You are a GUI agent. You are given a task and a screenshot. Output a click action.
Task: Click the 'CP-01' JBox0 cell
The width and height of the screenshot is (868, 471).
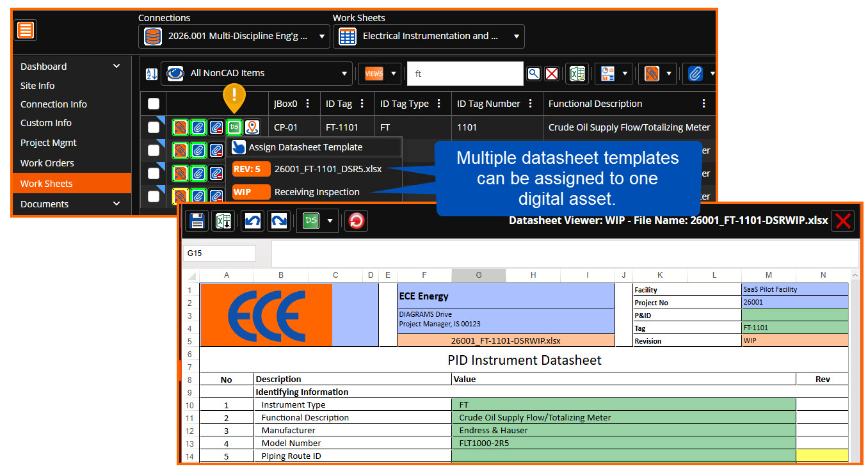286,127
